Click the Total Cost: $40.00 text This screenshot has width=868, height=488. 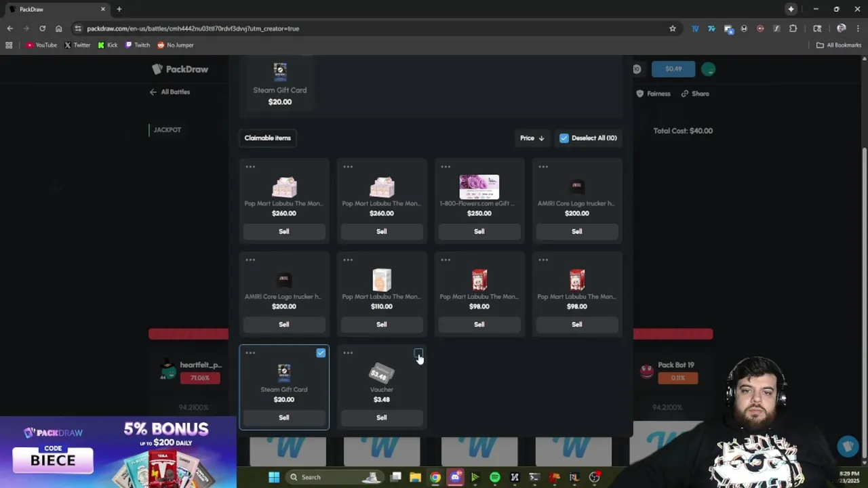pos(683,131)
